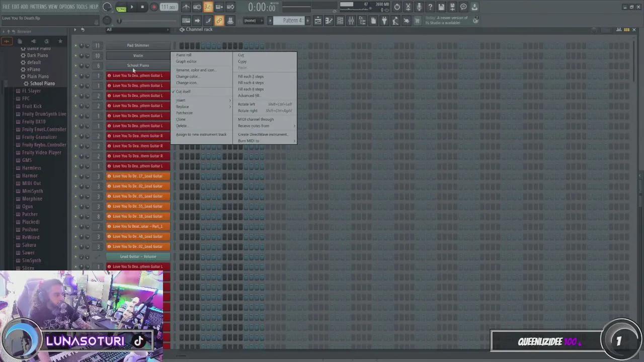The height and width of the screenshot is (362, 644).
Task: Click the Cut audio scissors toolbar icon
Action: [x=408, y=7]
